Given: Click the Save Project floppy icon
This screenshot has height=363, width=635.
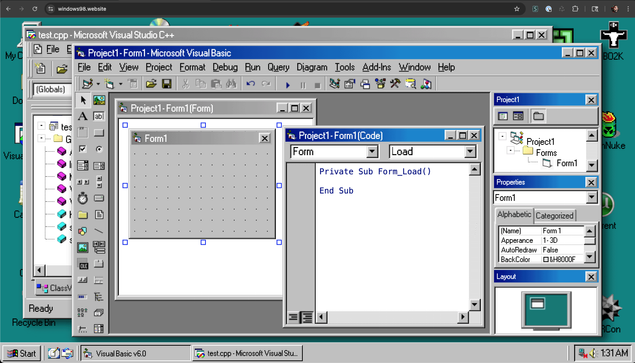Looking at the screenshot, I should coord(166,84).
